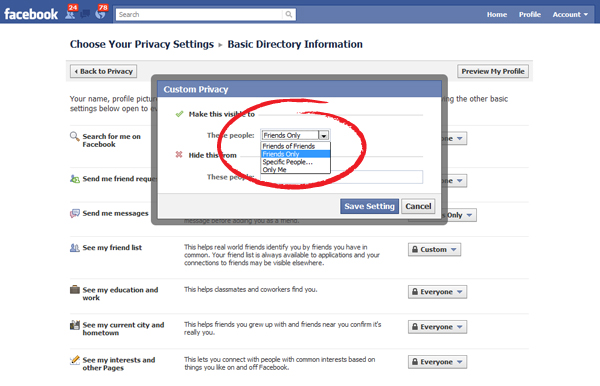Click the search magnifier button
Screen dimensions: 600x386
[289, 15]
